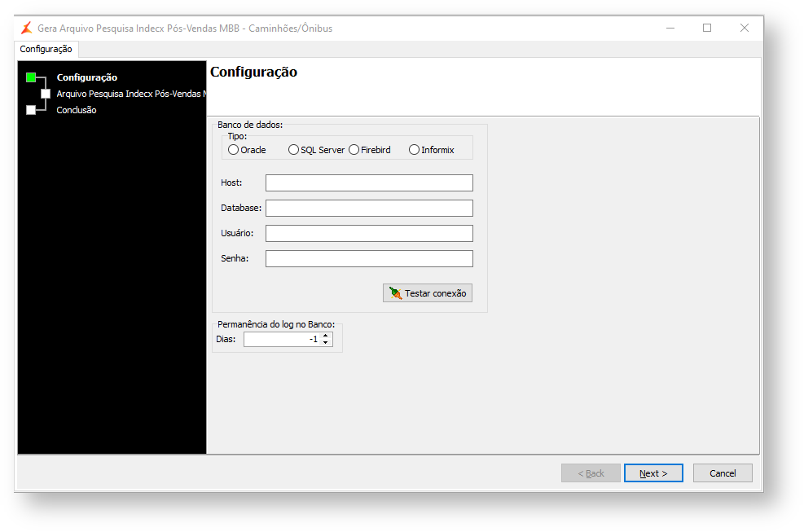Select Conclusão step in sidebar
The width and height of the screenshot is (804, 532).
77,110
